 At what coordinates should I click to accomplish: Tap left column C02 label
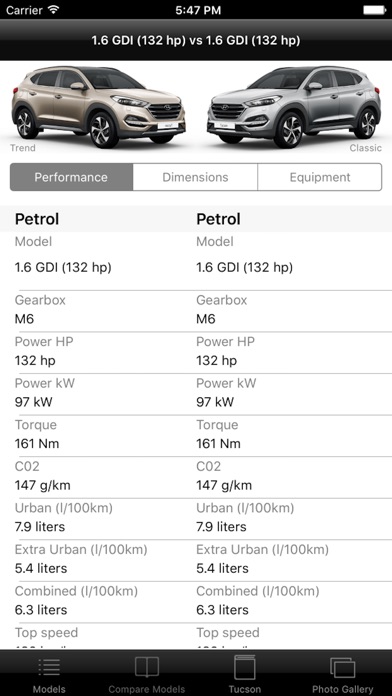click(27, 466)
